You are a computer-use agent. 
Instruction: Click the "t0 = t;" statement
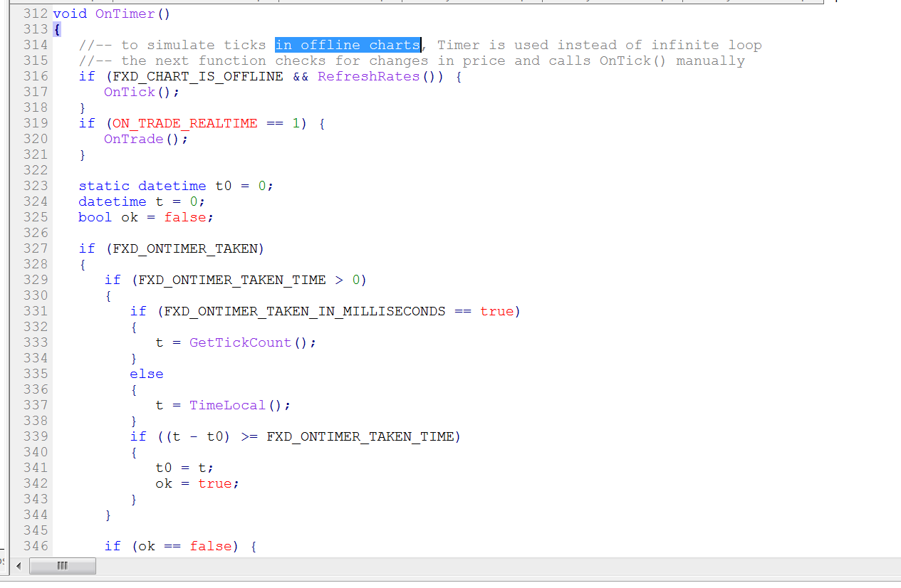(x=184, y=468)
